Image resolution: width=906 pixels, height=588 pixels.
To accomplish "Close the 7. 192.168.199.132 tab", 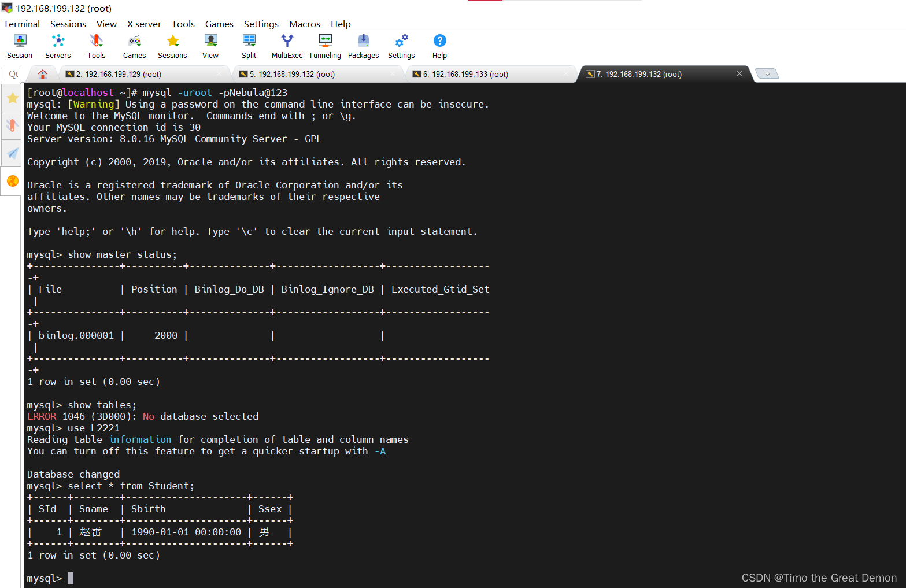I will point(739,73).
